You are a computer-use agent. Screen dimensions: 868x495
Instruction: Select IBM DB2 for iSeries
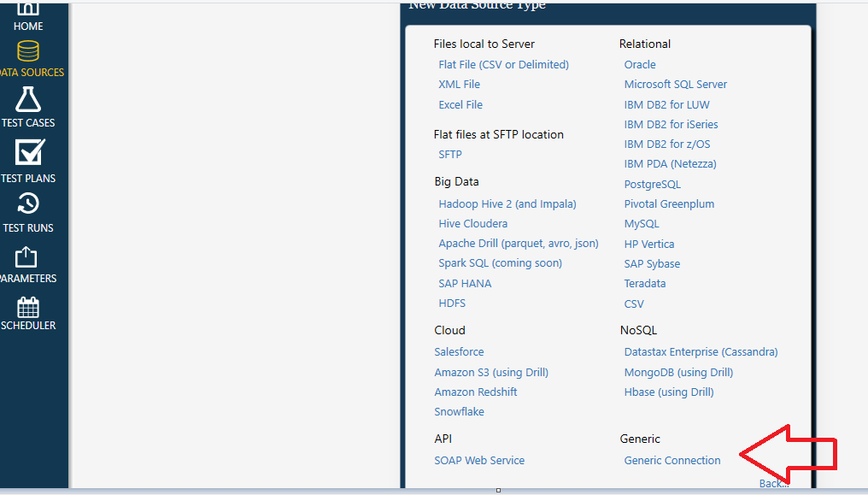pyautogui.click(x=671, y=125)
